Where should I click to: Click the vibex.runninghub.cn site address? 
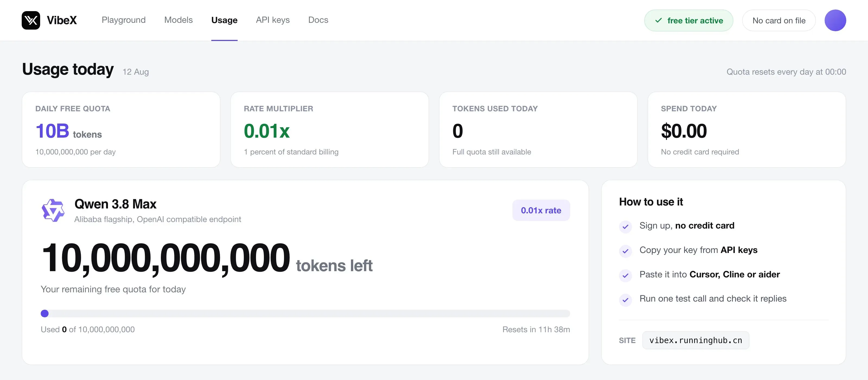(695, 340)
